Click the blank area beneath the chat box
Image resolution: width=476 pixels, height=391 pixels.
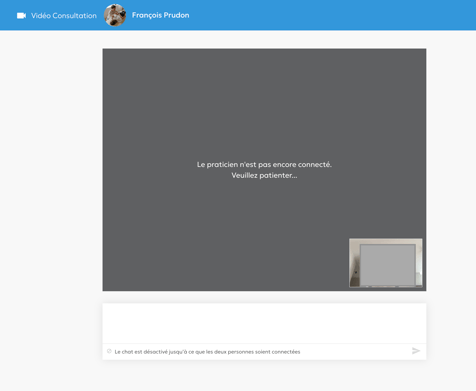[264, 376]
